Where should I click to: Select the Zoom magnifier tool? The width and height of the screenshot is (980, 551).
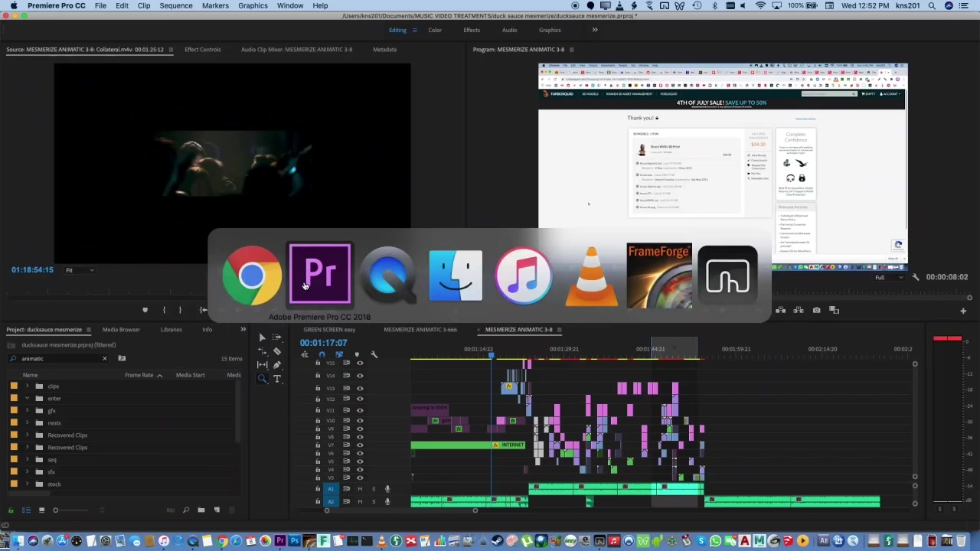[262, 379]
